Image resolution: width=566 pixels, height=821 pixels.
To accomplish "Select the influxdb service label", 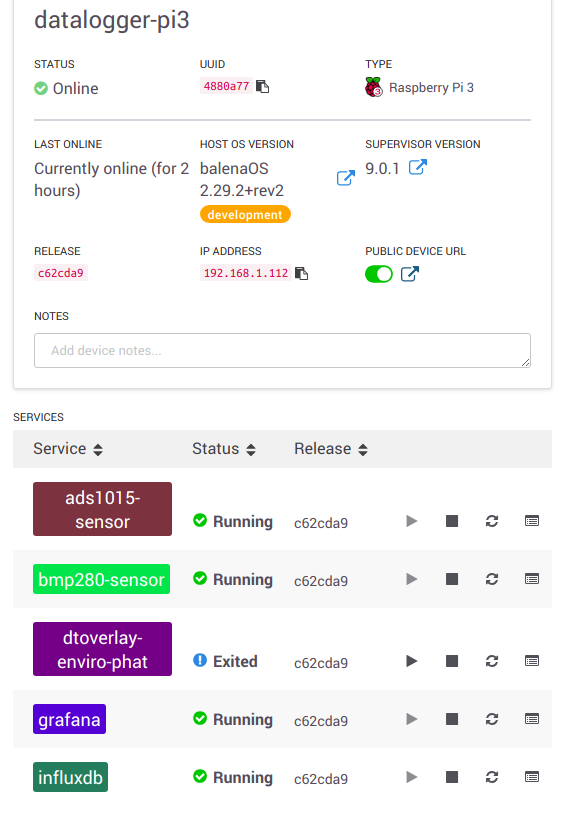I will coord(70,777).
